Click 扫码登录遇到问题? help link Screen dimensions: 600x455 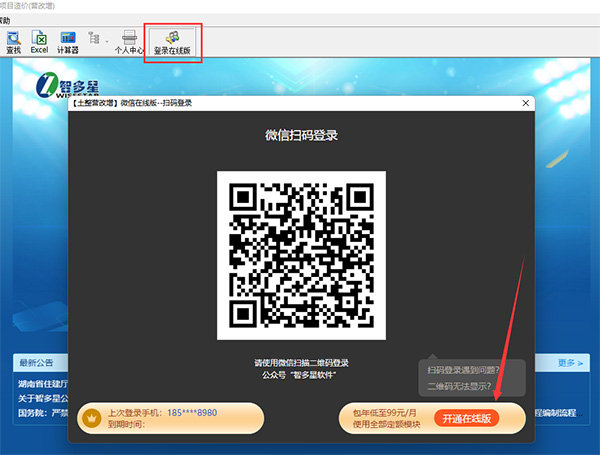pyautogui.click(x=465, y=370)
